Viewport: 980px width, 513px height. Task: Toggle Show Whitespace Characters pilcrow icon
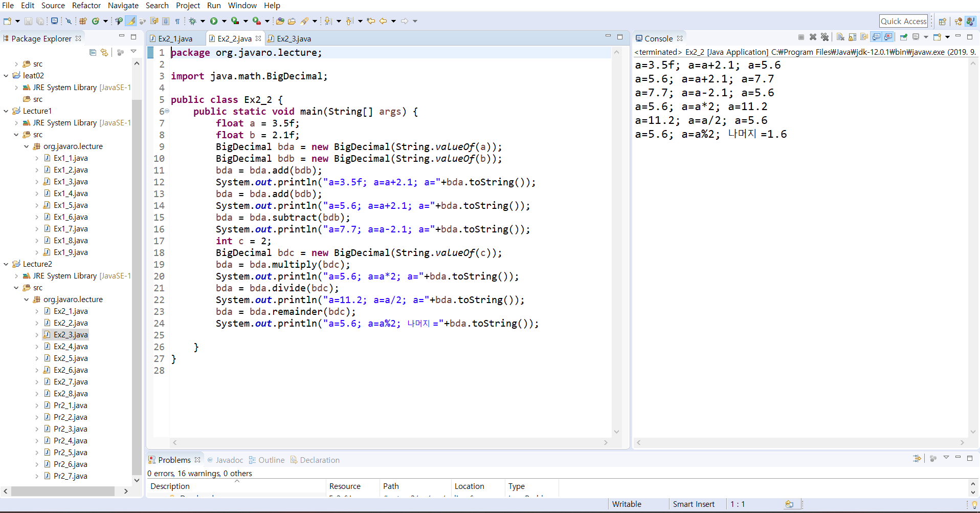tap(177, 21)
